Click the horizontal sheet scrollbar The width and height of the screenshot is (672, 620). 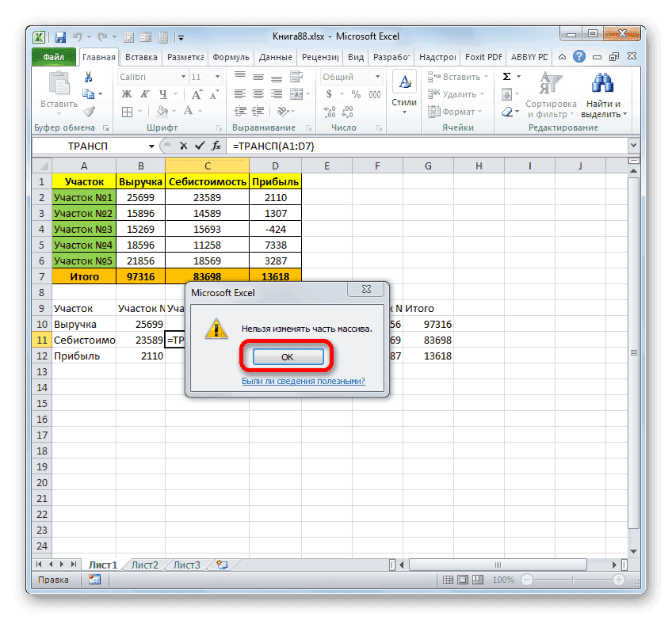(x=498, y=565)
